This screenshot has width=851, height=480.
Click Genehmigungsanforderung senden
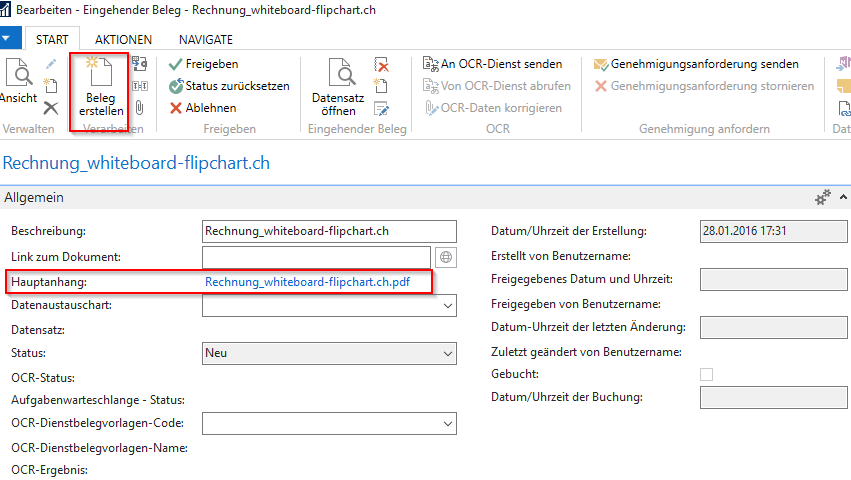[x=696, y=64]
